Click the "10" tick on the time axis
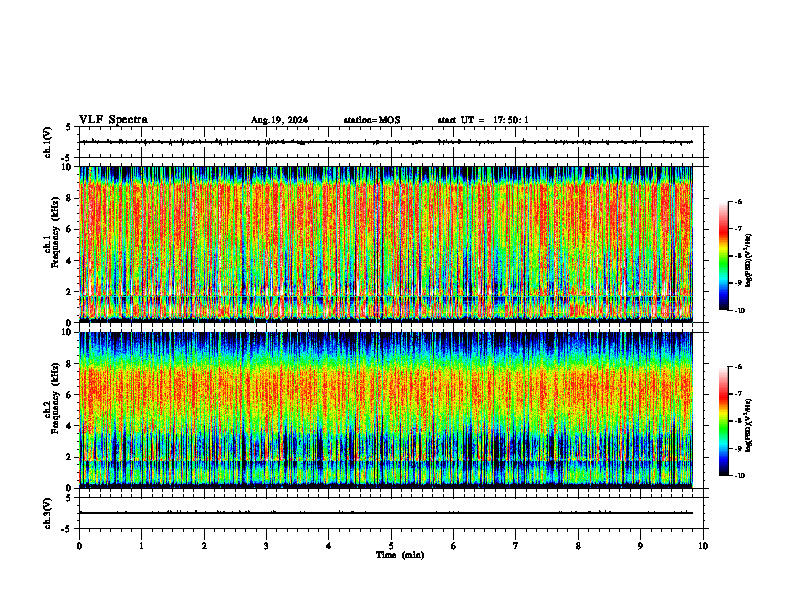 click(x=703, y=546)
